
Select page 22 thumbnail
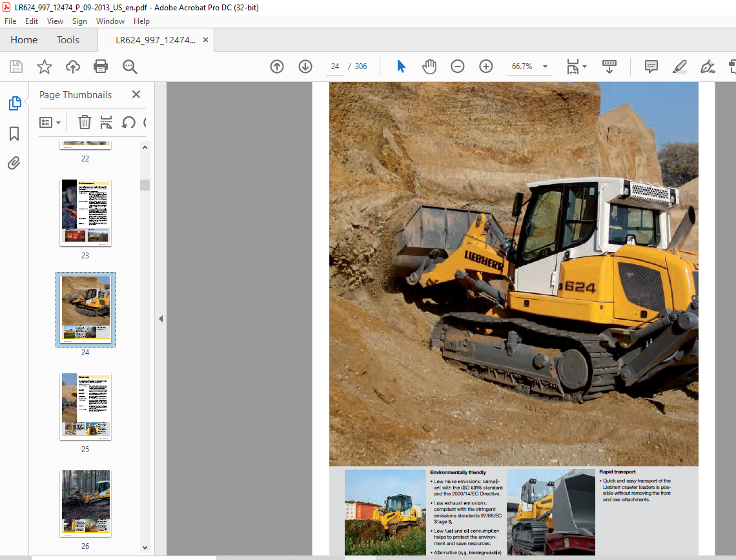click(85, 145)
